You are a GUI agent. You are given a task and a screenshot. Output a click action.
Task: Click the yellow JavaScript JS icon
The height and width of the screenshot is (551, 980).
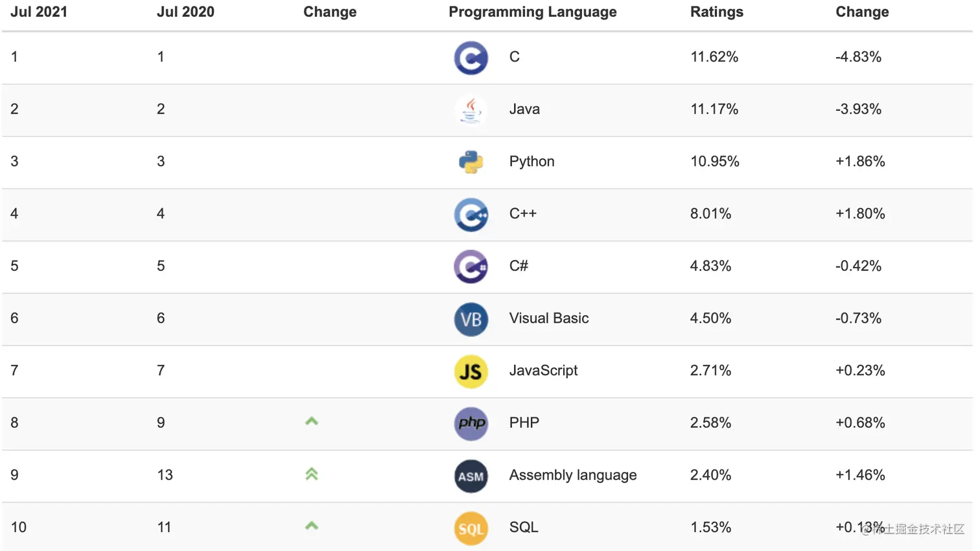pos(471,371)
